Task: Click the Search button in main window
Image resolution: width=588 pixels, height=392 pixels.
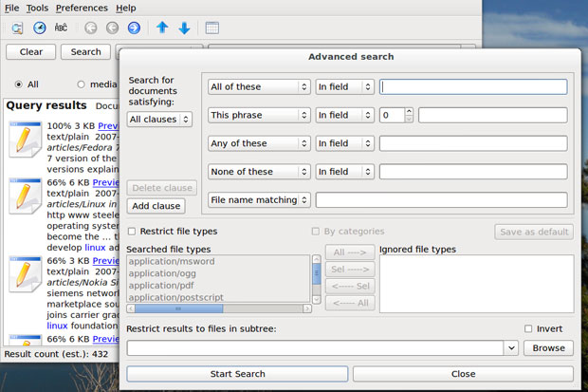Action: [86, 52]
